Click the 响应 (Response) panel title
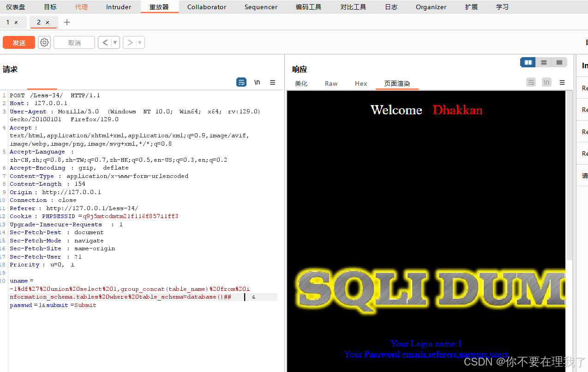The height and width of the screenshot is (372, 588). [x=300, y=69]
